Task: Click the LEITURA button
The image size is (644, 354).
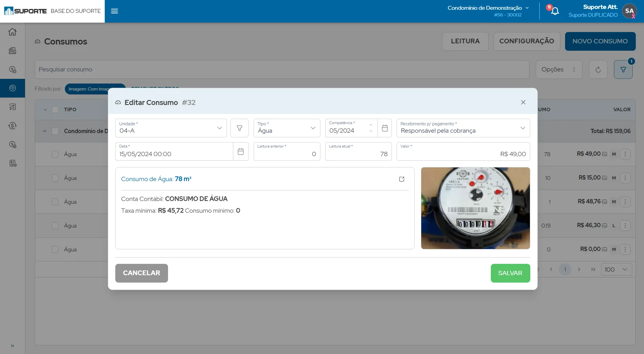Action: tap(465, 41)
